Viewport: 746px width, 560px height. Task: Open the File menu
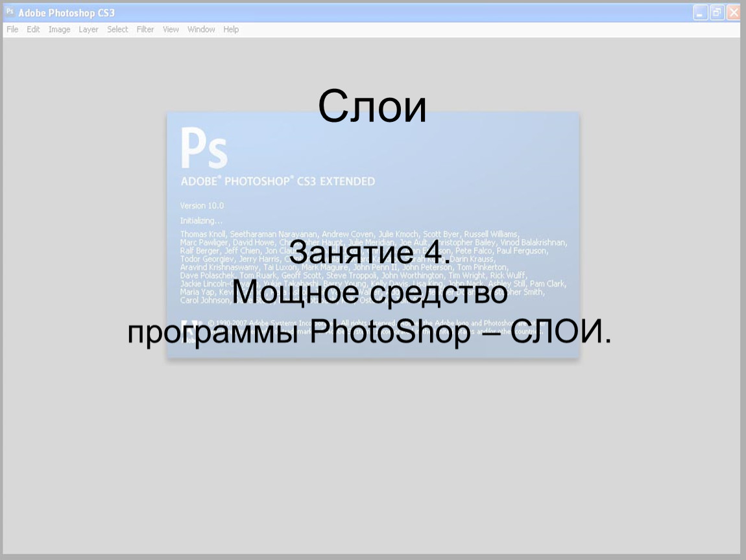12,29
